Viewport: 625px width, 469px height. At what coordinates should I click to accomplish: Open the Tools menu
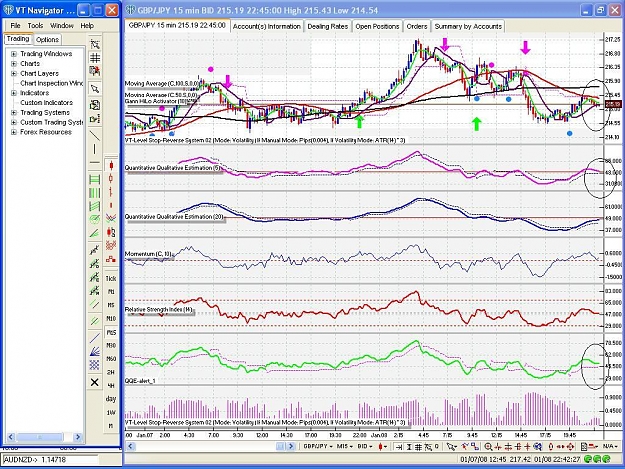tap(35, 26)
